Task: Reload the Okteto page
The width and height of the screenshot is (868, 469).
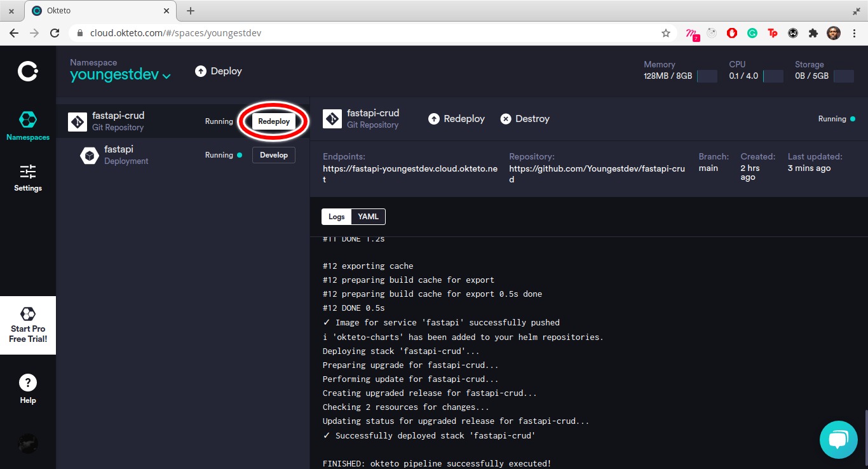Action: pyautogui.click(x=55, y=33)
